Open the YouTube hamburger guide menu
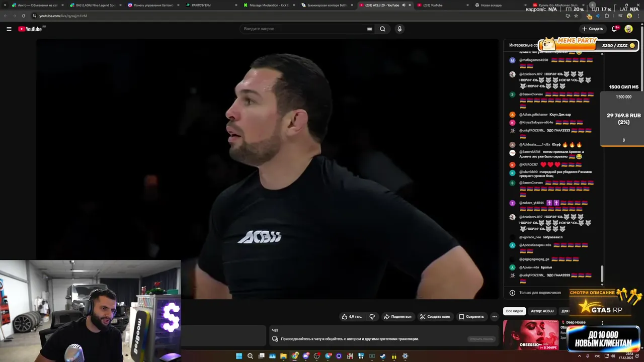Screen dimensions: 644x362 [x=9, y=29]
